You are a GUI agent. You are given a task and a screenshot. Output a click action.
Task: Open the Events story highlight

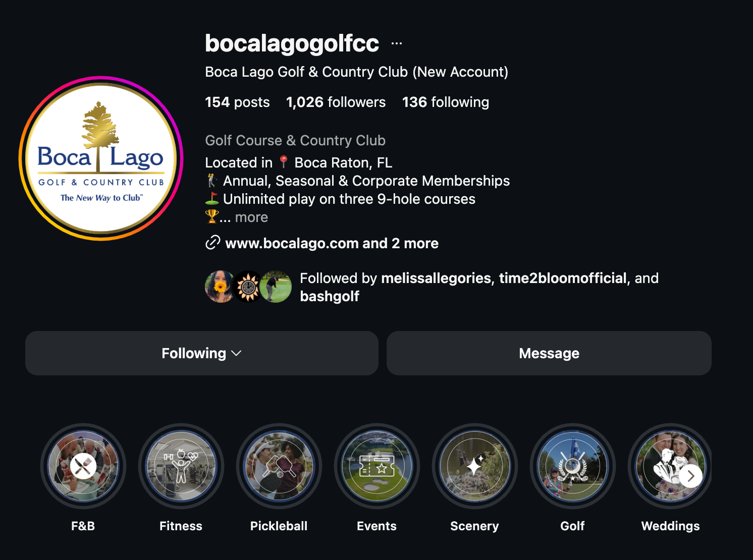tap(377, 466)
